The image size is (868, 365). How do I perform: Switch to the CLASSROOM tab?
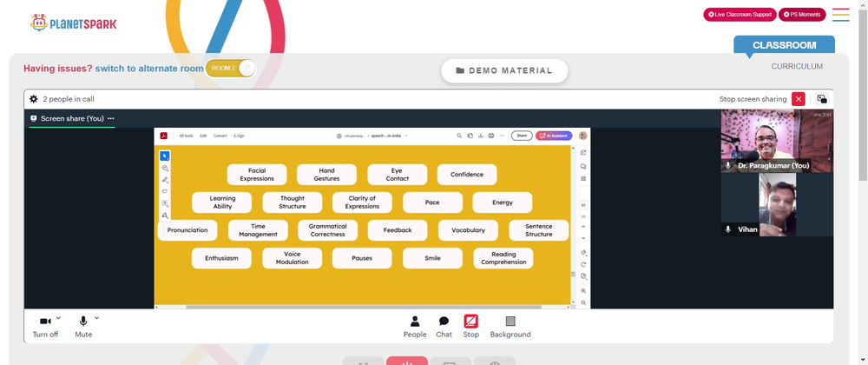point(784,45)
